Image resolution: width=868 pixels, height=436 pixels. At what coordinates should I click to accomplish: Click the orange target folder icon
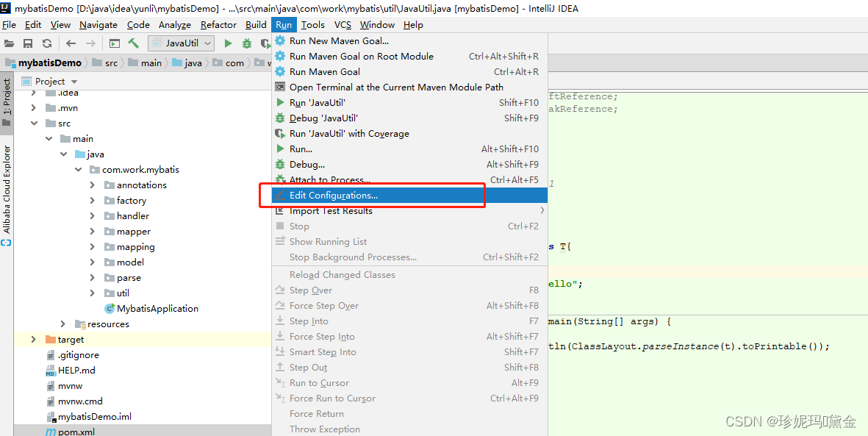(x=51, y=340)
